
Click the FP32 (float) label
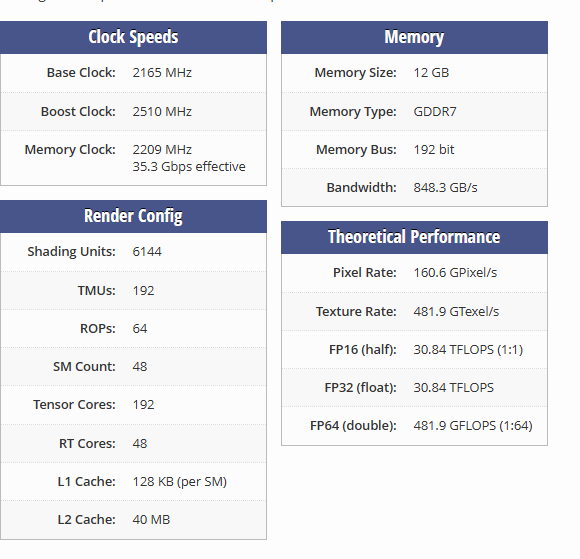pyautogui.click(x=360, y=388)
